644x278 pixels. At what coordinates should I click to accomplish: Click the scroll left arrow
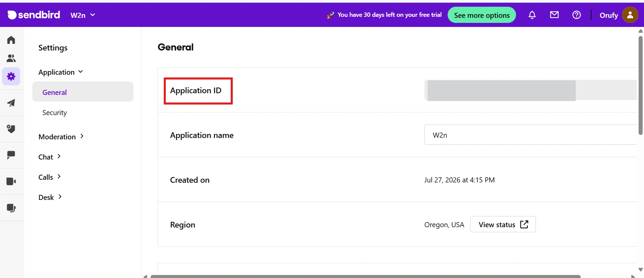pos(145,276)
